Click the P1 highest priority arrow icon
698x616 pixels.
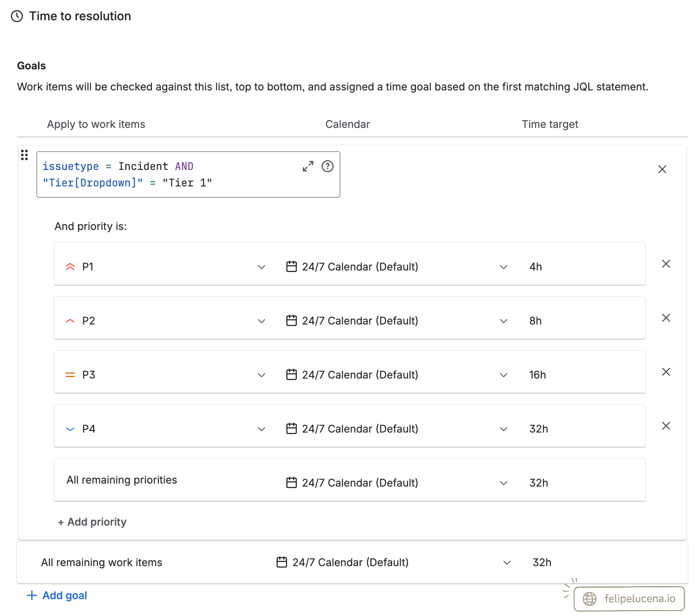pyautogui.click(x=70, y=267)
